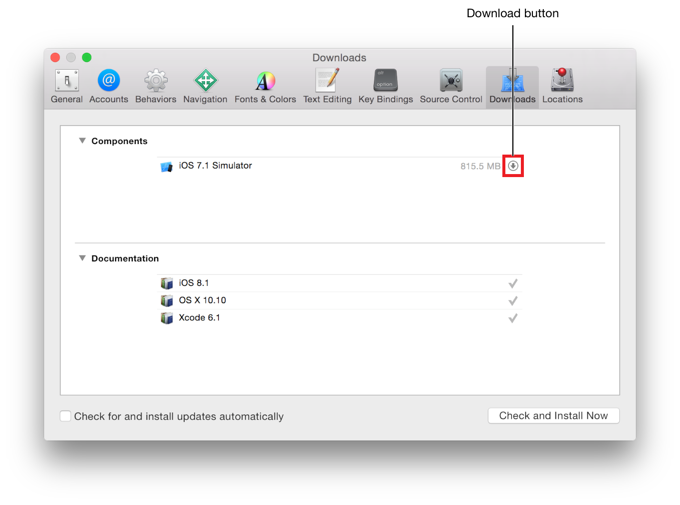Collapse the Documentation section
The width and height of the screenshot is (680, 505).
[x=82, y=258]
